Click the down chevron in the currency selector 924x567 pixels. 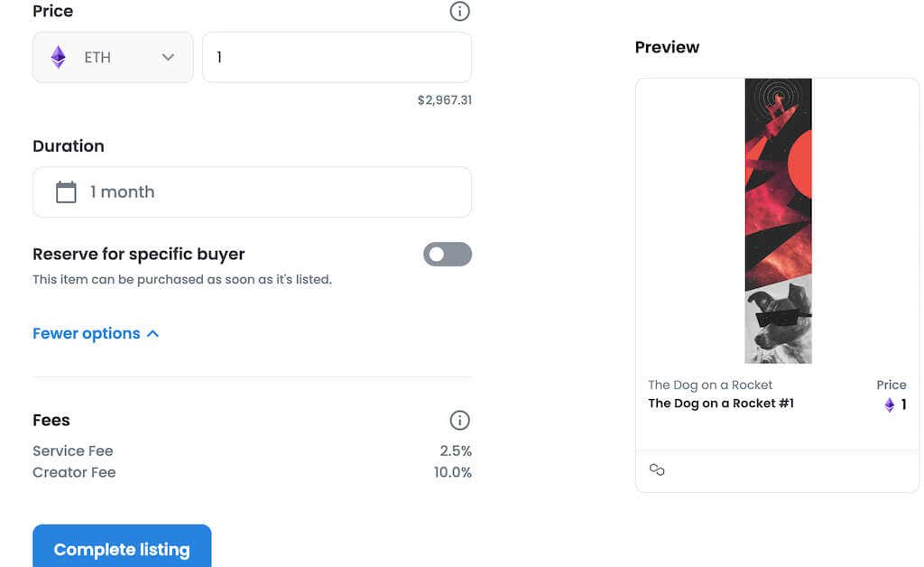(168, 56)
